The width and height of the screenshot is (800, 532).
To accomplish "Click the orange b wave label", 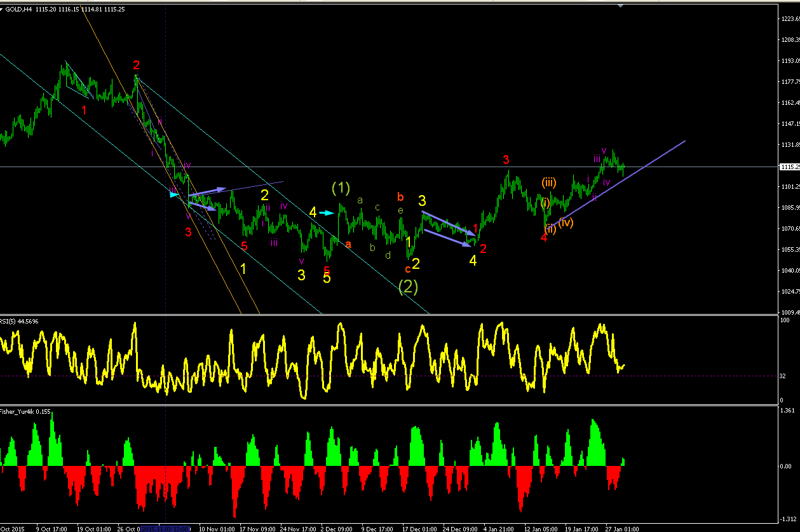I will 400,196.
